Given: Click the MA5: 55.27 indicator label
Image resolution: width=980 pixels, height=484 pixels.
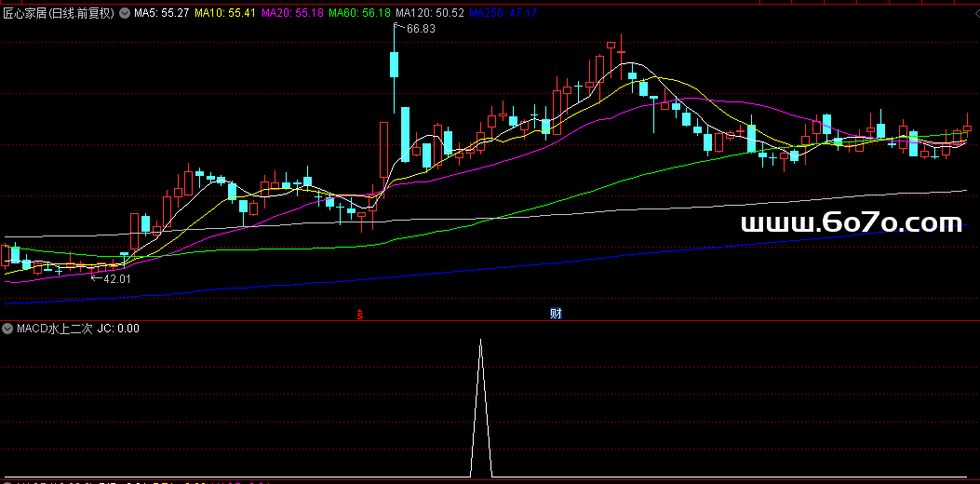Looking at the screenshot, I should [x=162, y=14].
